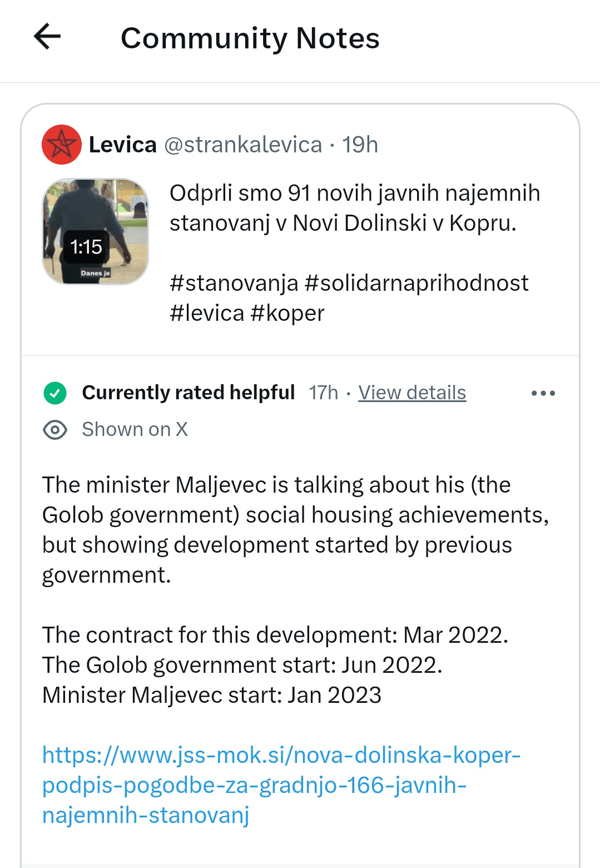This screenshot has height=868, width=600.
Task: Click the Currently rated helpful status
Action: click(x=188, y=393)
